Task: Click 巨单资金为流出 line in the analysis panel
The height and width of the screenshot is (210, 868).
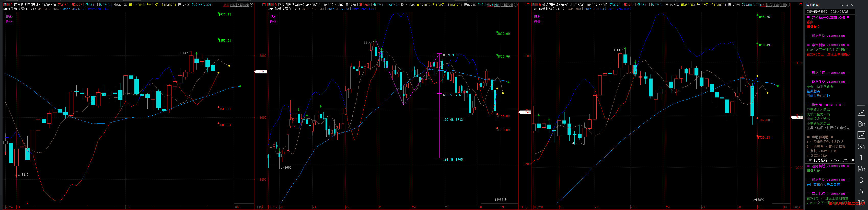Action: click(818, 110)
